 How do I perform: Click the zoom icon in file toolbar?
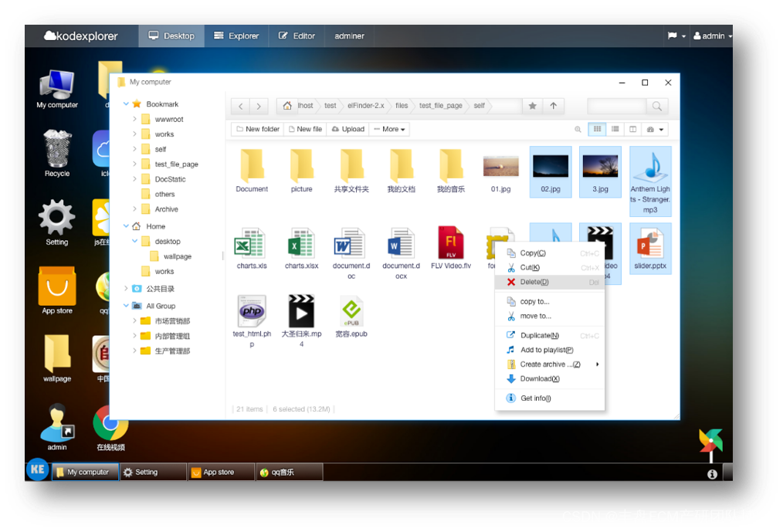click(578, 130)
